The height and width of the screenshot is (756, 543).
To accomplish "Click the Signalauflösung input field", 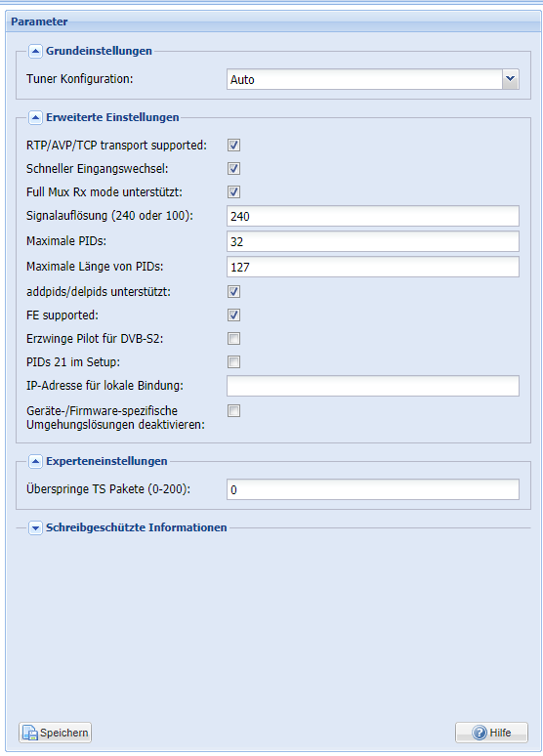I will (x=373, y=216).
